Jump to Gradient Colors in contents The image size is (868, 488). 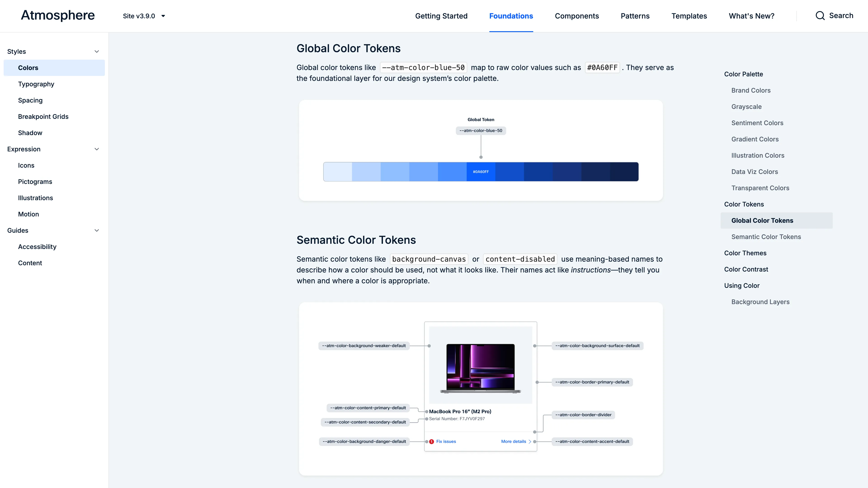[755, 139]
